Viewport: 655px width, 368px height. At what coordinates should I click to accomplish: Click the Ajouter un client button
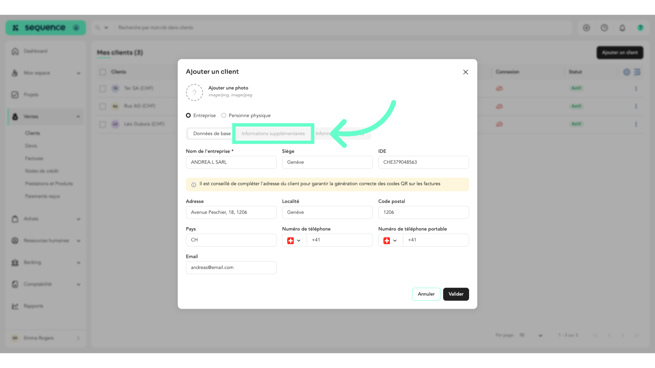point(619,53)
